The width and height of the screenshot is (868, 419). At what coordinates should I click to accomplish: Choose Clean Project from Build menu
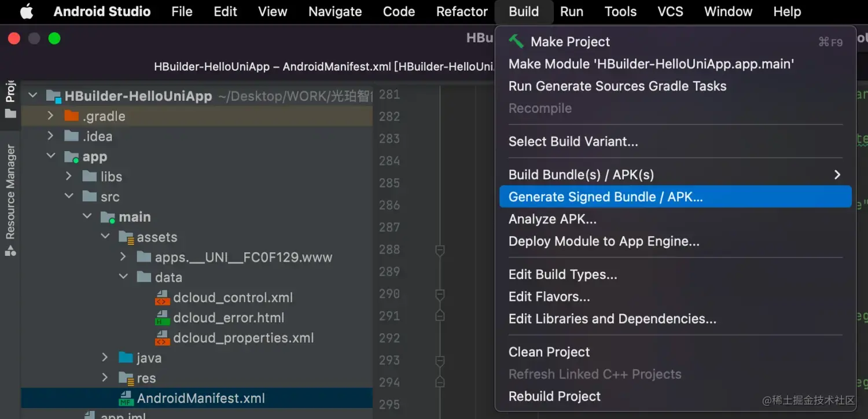[x=549, y=352]
